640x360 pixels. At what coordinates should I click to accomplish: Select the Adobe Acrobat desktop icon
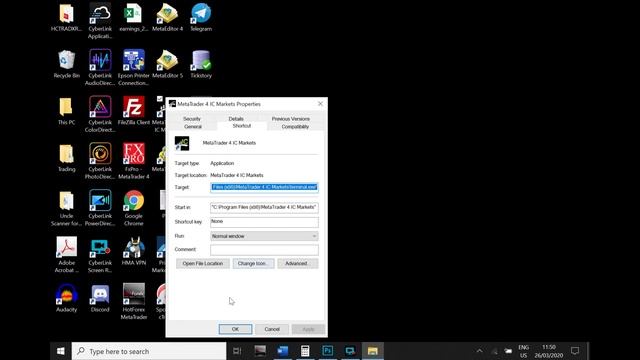67,255
